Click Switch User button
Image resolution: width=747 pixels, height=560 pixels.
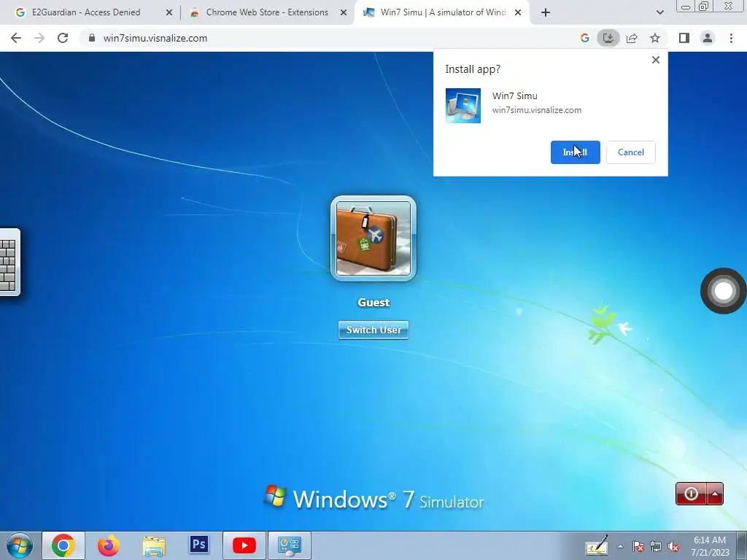point(373,330)
